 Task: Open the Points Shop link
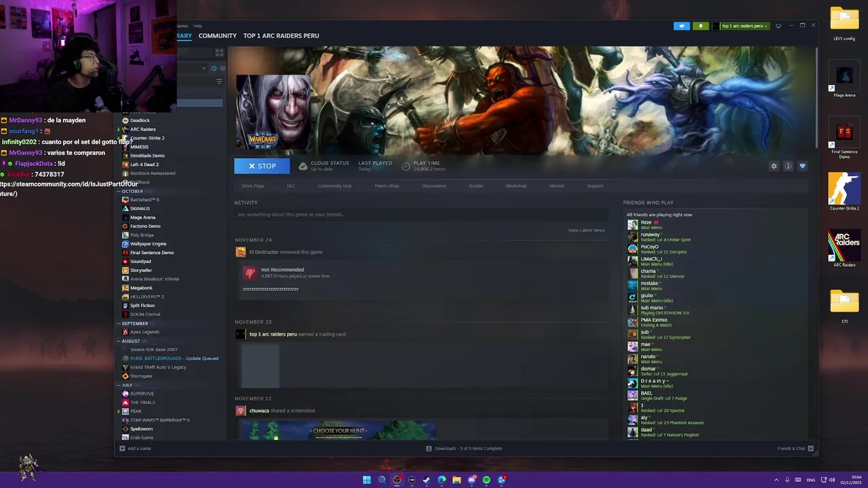(x=387, y=186)
